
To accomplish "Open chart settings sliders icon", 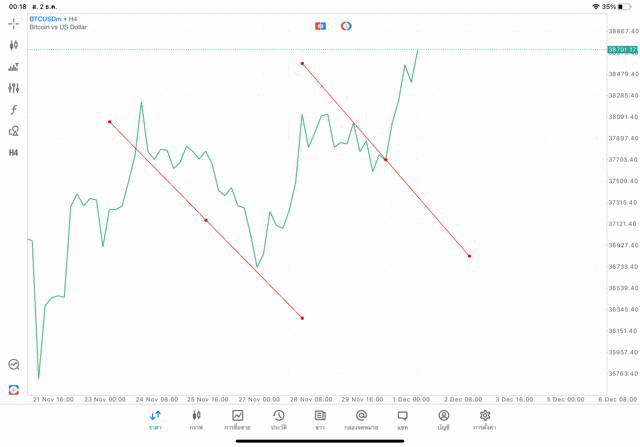I will coord(14,88).
